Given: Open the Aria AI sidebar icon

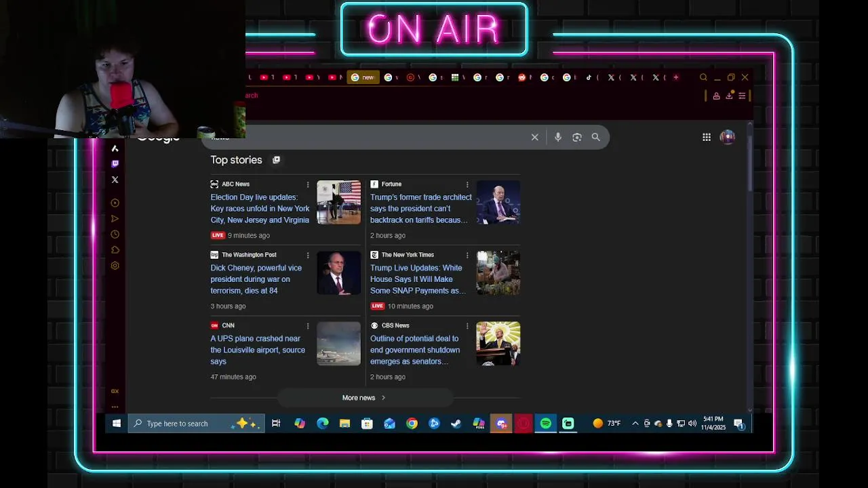Looking at the screenshot, I should pyautogui.click(x=115, y=148).
